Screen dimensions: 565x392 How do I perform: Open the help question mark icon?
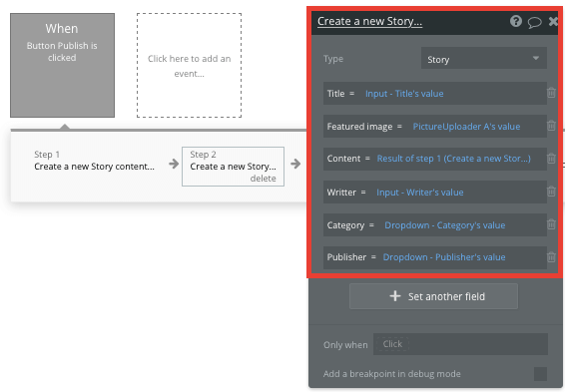pyautogui.click(x=516, y=21)
